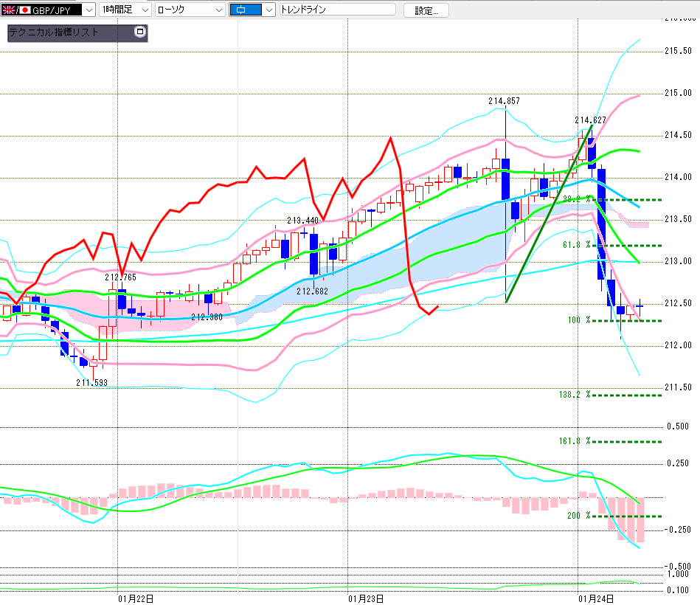Click the 01月23日 date marker on axis
This screenshot has height=605, width=700.
(x=367, y=598)
